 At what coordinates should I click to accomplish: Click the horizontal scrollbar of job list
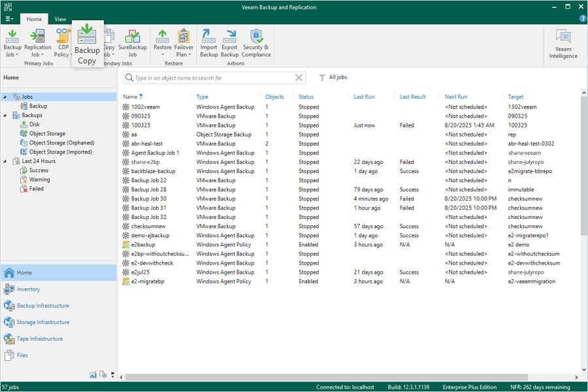pyautogui.click(x=326, y=377)
